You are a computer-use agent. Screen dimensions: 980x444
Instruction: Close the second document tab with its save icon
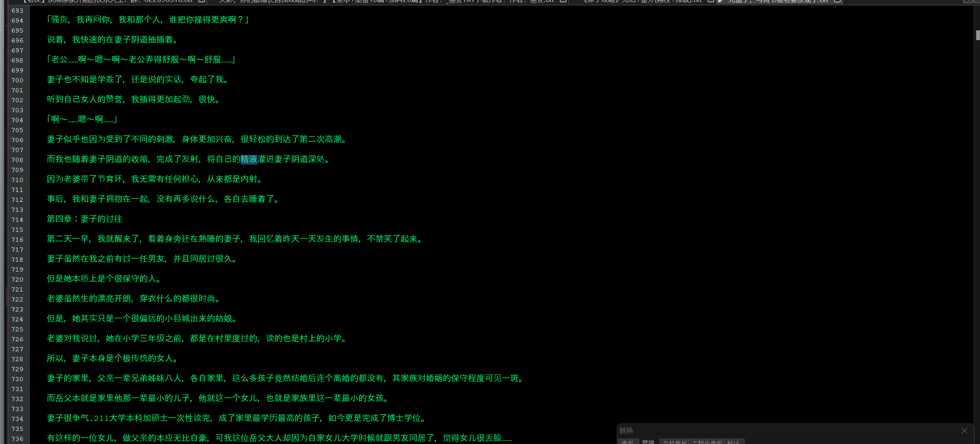tap(563, 1)
